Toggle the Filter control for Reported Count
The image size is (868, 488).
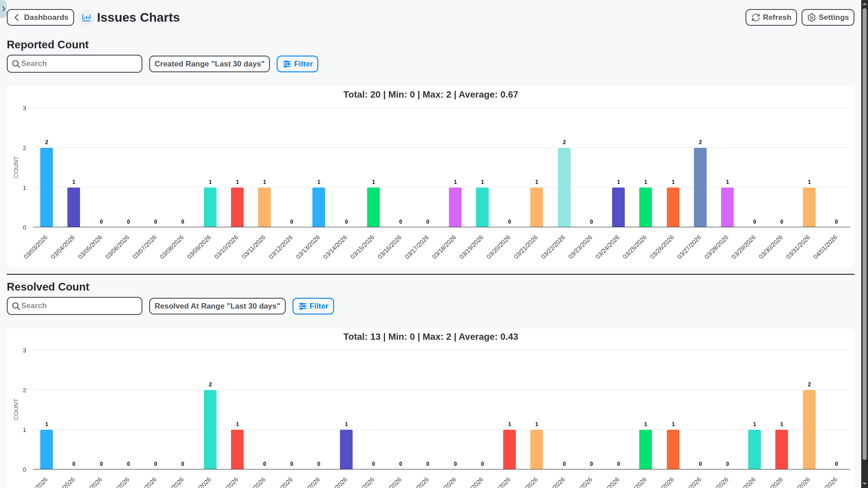(x=297, y=64)
